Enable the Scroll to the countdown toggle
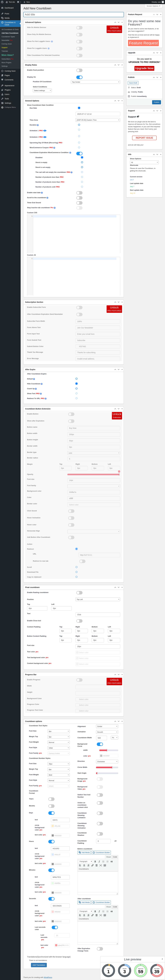 79,198
